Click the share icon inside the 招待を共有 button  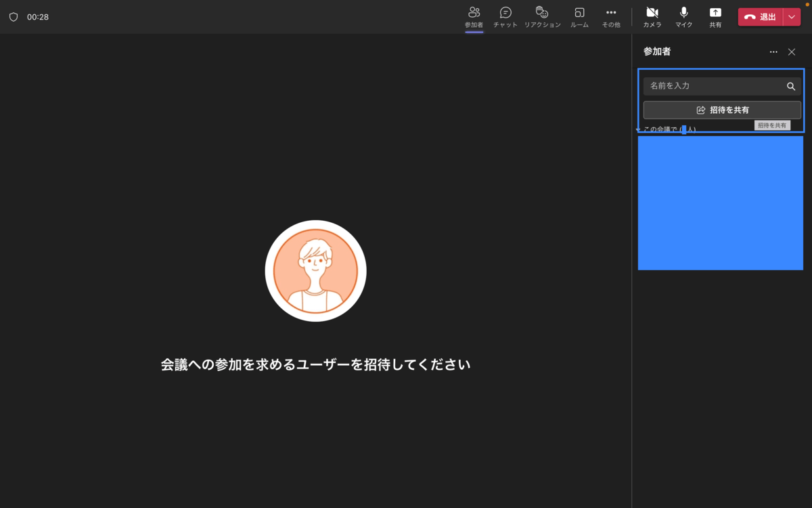[x=700, y=109]
